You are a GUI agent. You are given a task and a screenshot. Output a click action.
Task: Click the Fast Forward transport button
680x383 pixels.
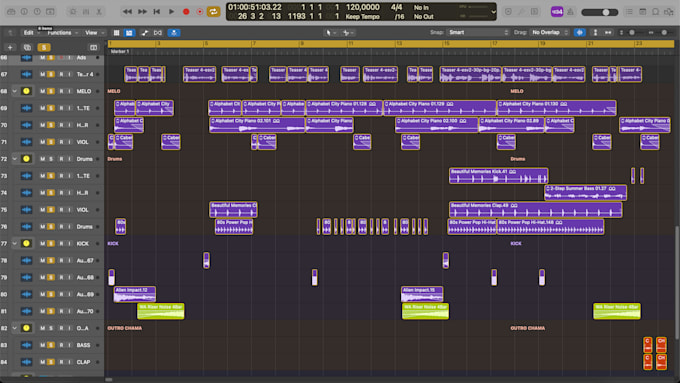142,12
